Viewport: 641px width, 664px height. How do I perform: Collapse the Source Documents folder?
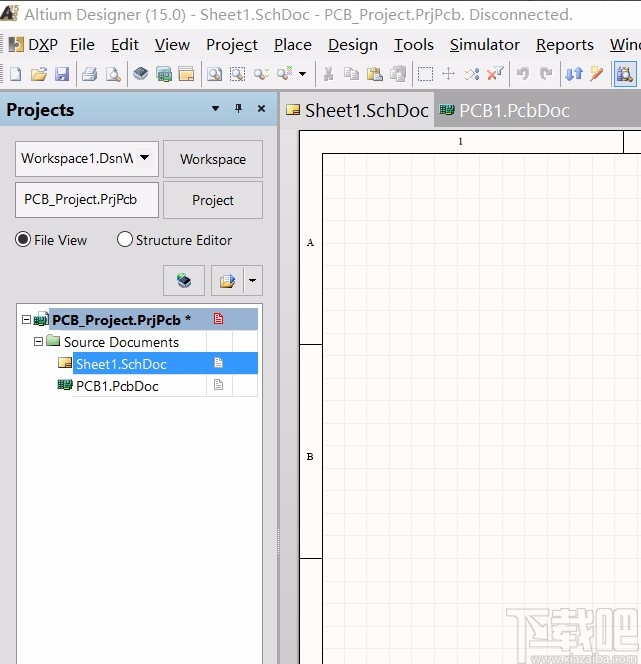[38, 342]
